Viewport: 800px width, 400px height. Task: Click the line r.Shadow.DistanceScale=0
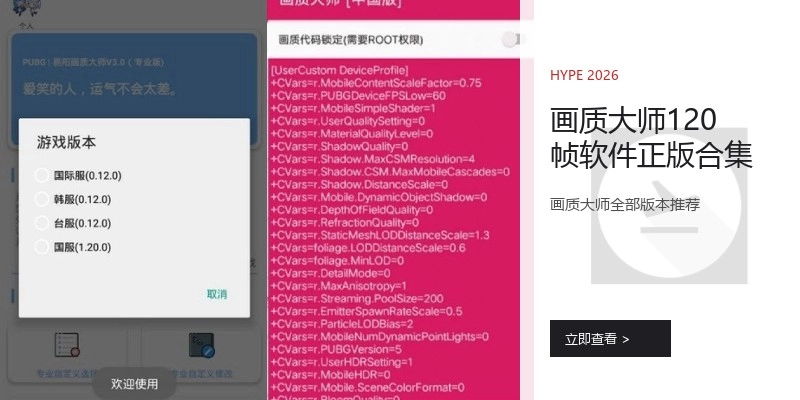[360, 185]
